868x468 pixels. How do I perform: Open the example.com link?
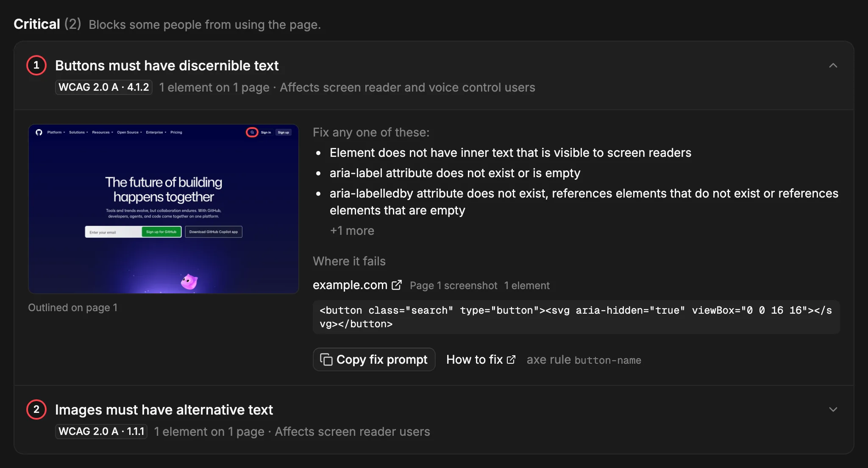point(357,285)
